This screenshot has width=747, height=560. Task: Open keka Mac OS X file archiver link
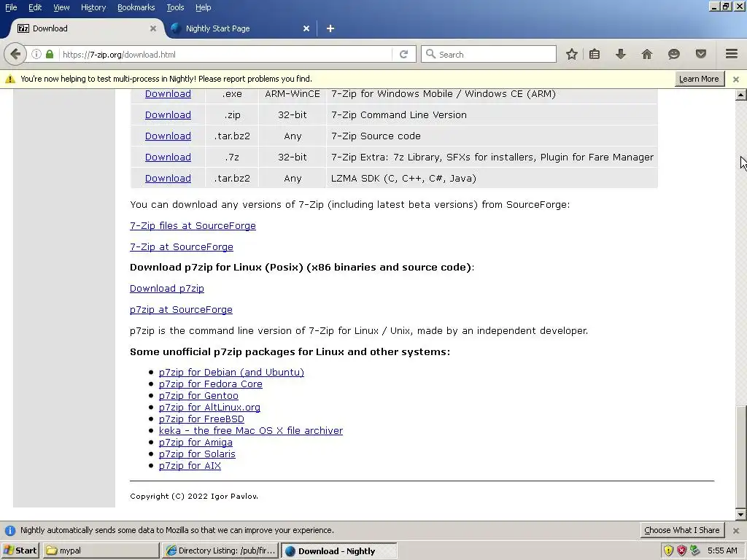[x=251, y=430]
